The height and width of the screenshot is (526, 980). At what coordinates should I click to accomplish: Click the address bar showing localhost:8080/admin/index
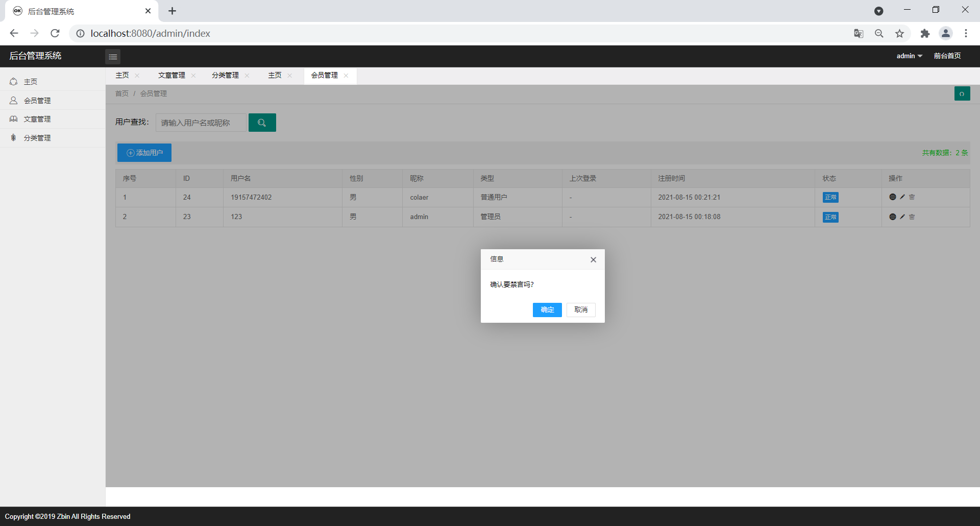[x=150, y=34]
